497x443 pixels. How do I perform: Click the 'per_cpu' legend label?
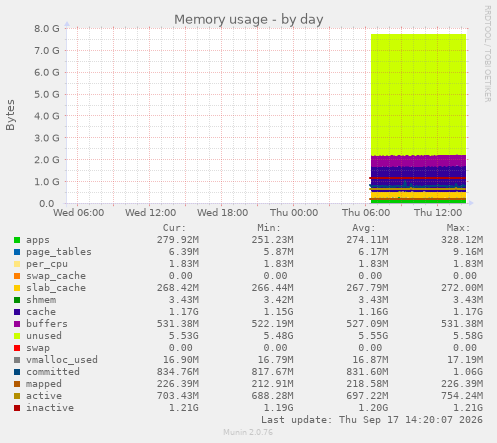[47, 264]
